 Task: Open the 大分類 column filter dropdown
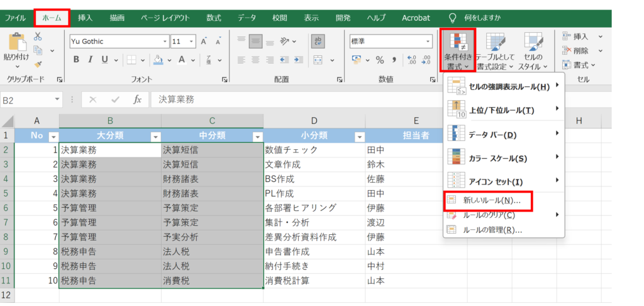(x=155, y=137)
